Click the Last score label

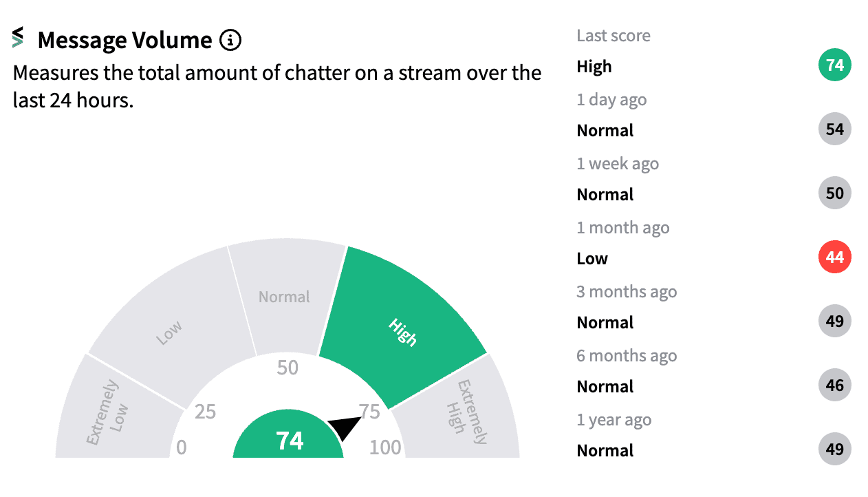click(613, 36)
